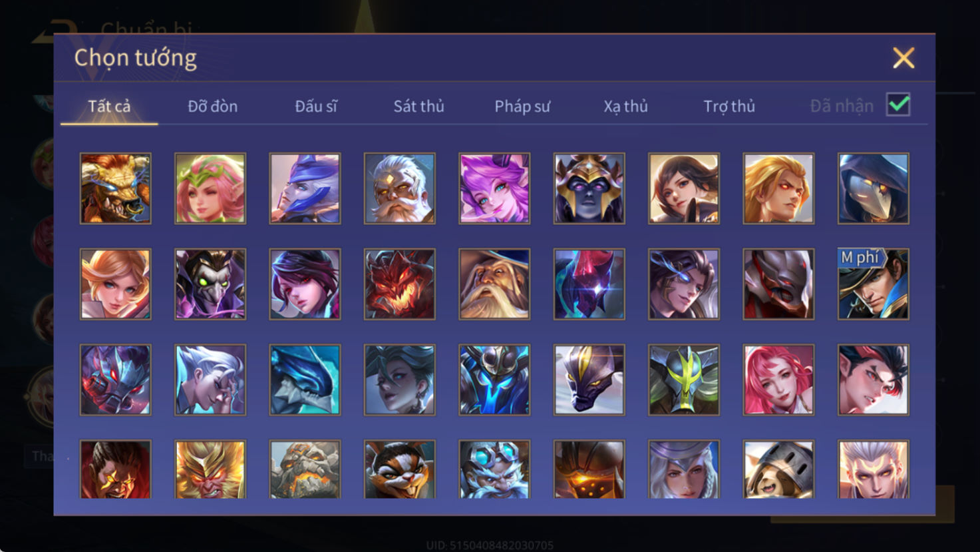980x552 pixels.
Task: Choose the stone golem hero portrait
Action: click(305, 469)
